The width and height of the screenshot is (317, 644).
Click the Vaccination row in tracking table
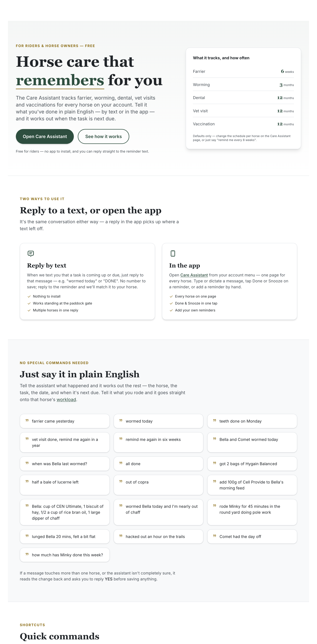pyautogui.click(x=243, y=124)
